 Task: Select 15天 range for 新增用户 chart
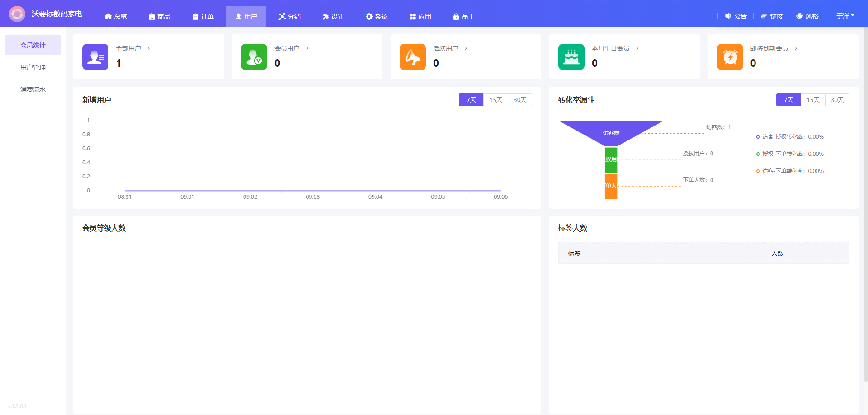coord(496,100)
